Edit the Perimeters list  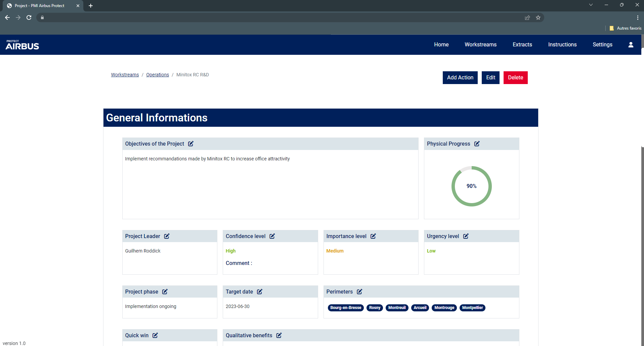359,292
